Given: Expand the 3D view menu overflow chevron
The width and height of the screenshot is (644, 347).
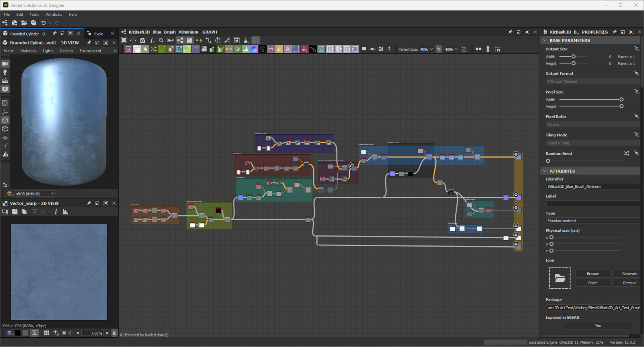Looking at the screenshot, I should click(x=115, y=51).
